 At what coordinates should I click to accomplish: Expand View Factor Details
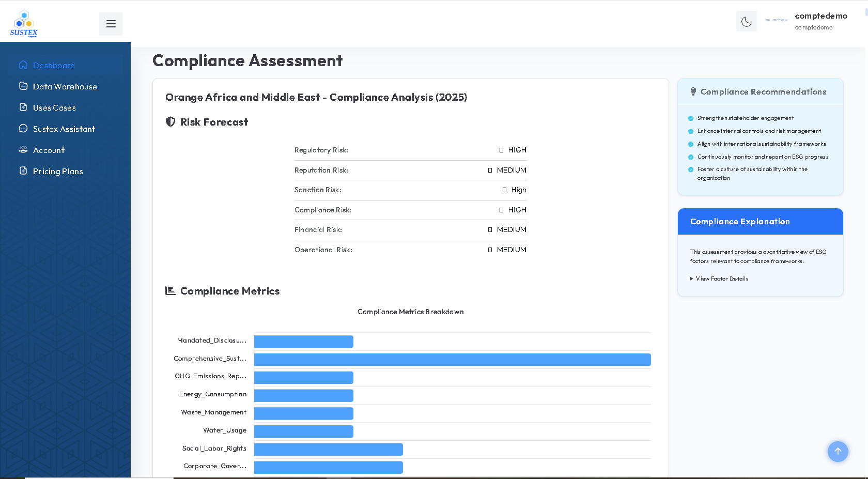(x=719, y=279)
